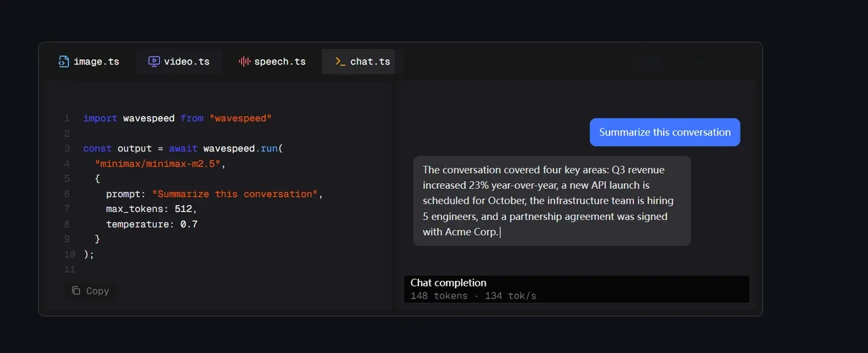Switch to the video.ts tab
The height and width of the screenshot is (353, 868).
[x=179, y=61]
